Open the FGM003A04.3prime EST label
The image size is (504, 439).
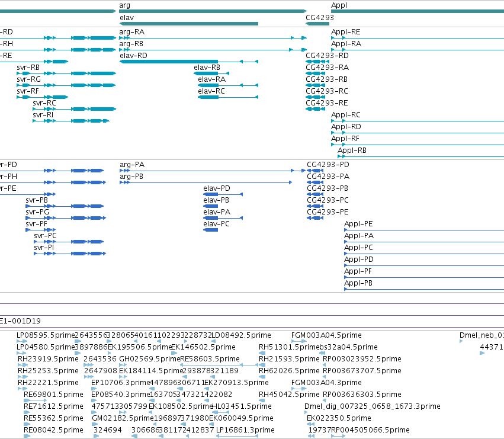(x=326, y=383)
